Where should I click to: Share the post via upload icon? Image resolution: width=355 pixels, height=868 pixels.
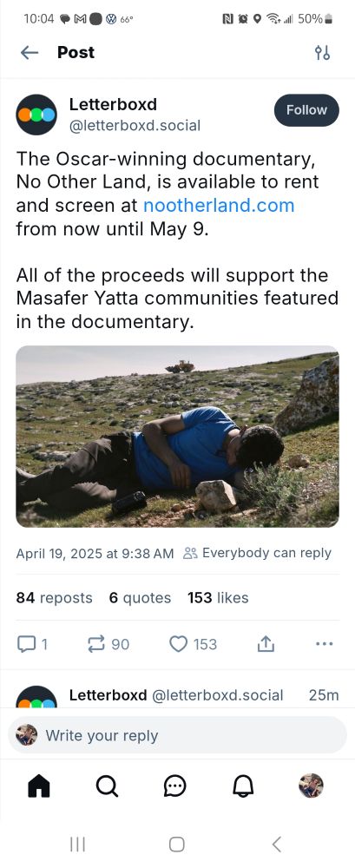click(x=266, y=644)
